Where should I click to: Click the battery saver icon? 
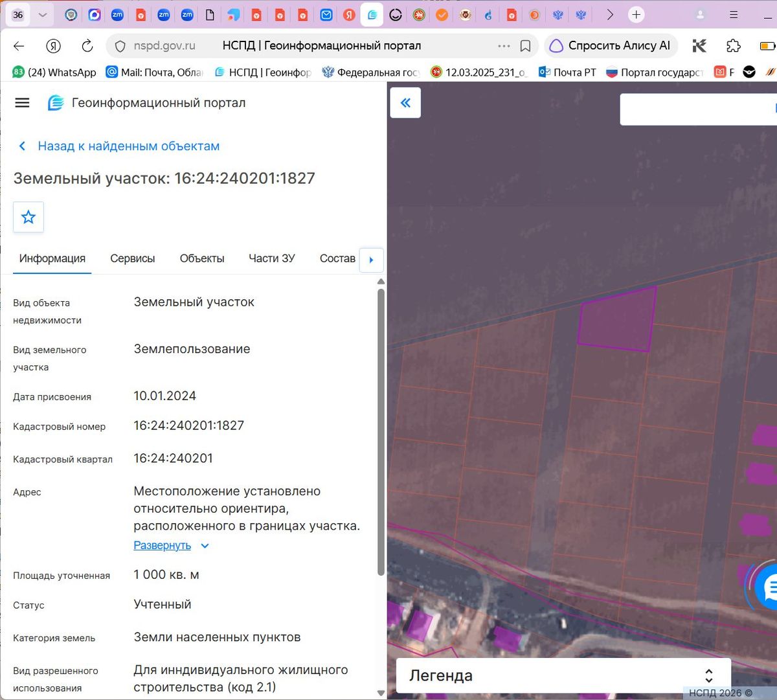point(768,46)
